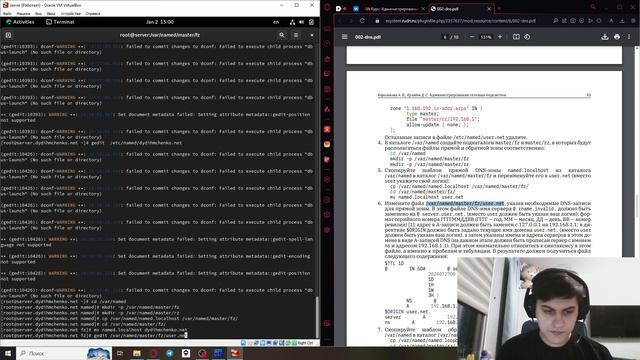Click the PDF page number field

(445, 37)
